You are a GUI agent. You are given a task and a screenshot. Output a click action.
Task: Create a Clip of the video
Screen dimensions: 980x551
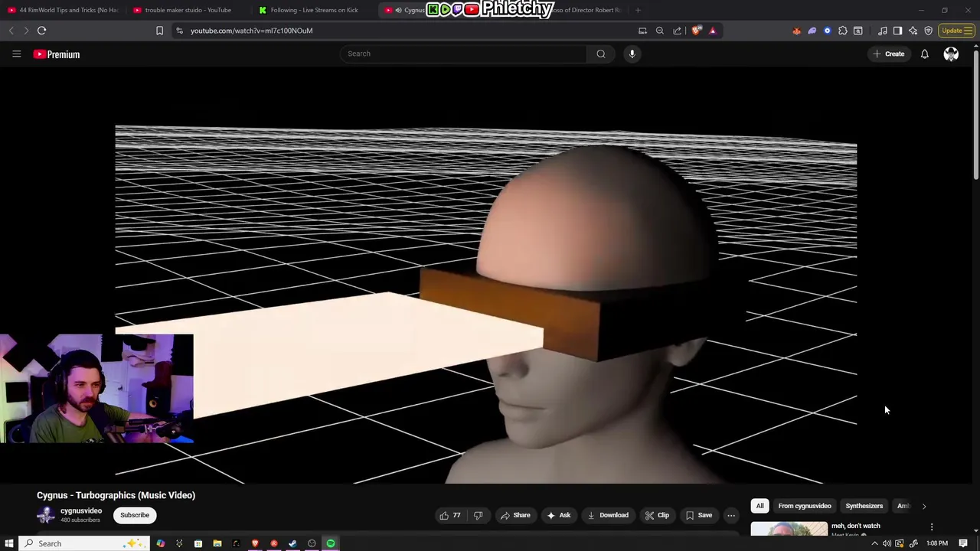coord(657,515)
